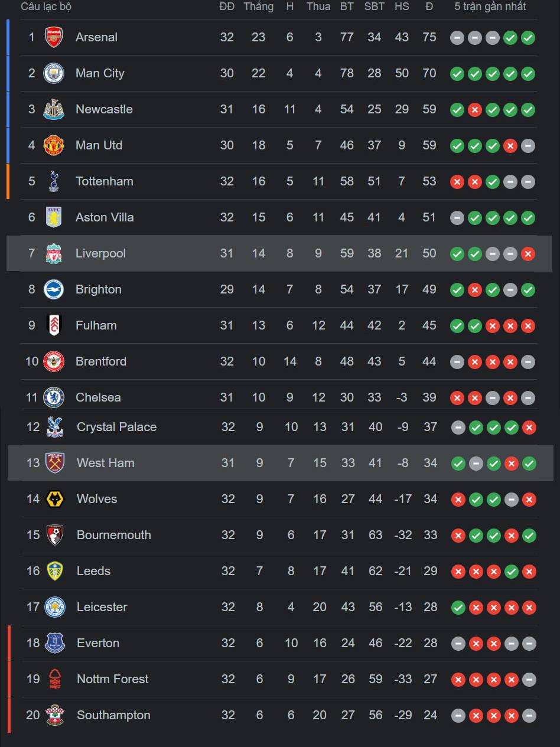Select the Bournemouth team name
The height and width of the screenshot is (747, 560).
click(x=114, y=535)
